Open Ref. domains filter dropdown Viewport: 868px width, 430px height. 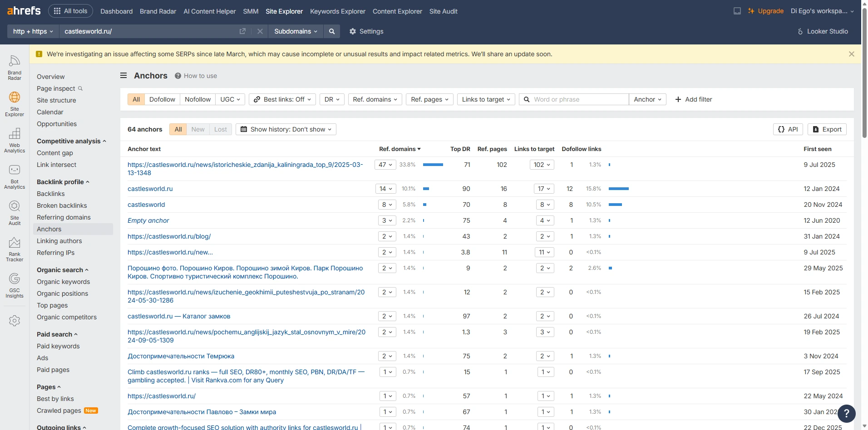(375, 99)
